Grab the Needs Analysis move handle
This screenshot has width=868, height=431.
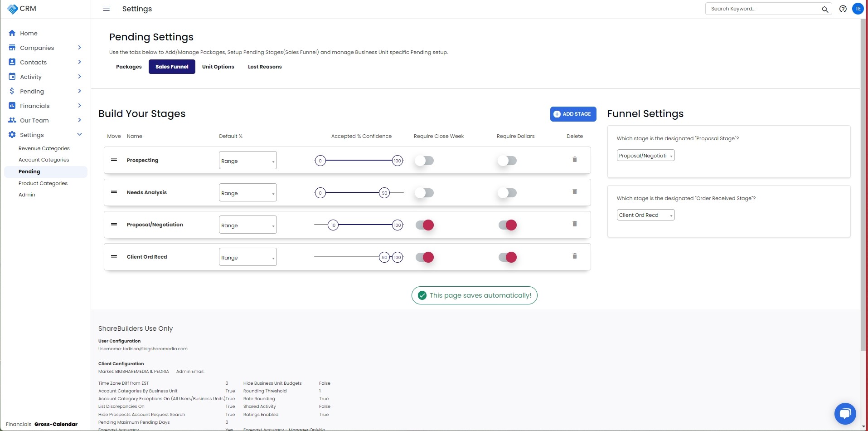pyautogui.click(x=114, y=192)
